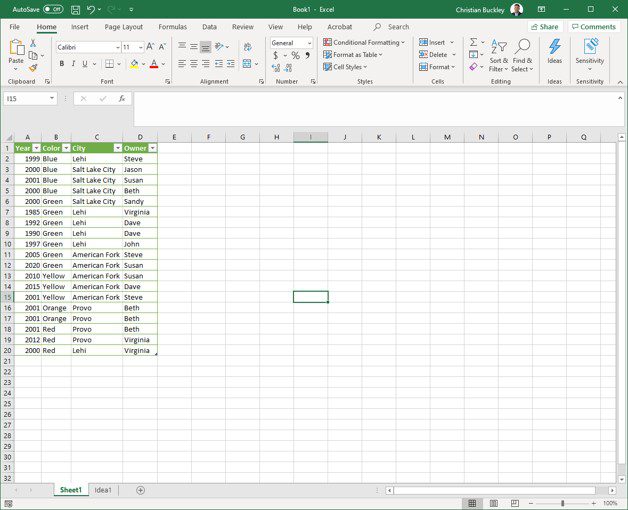
Task: Select the Format Painter brush icon
Action: [33, 68]
